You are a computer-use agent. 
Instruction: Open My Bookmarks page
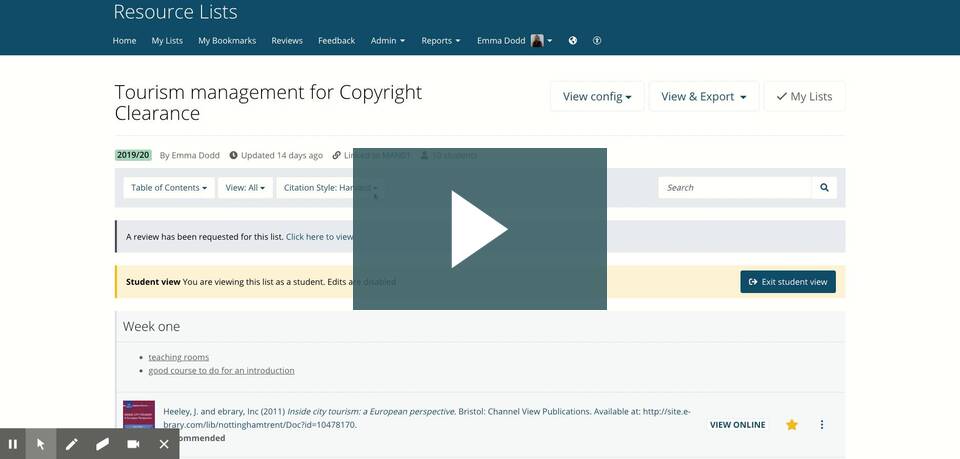pos(227,40)
